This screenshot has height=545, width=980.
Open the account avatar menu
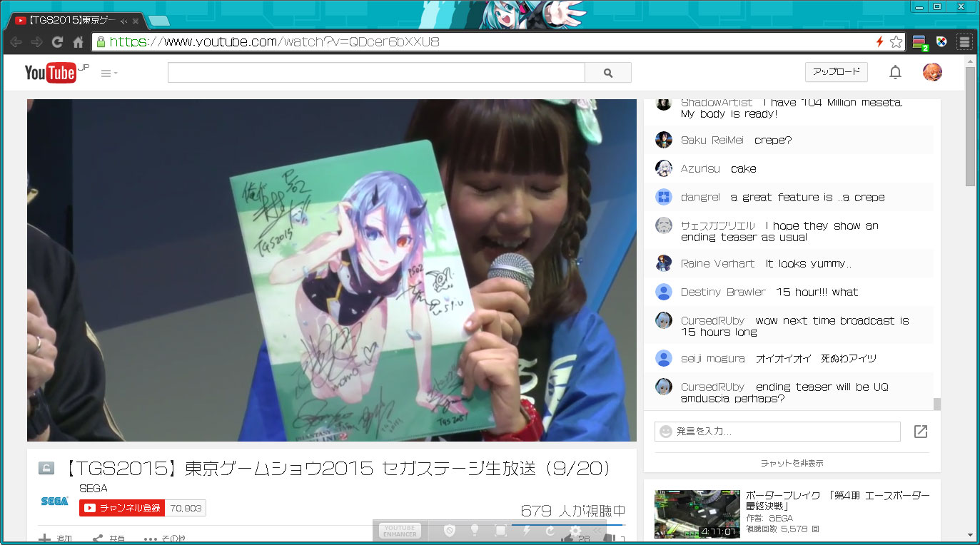point(932,72)
